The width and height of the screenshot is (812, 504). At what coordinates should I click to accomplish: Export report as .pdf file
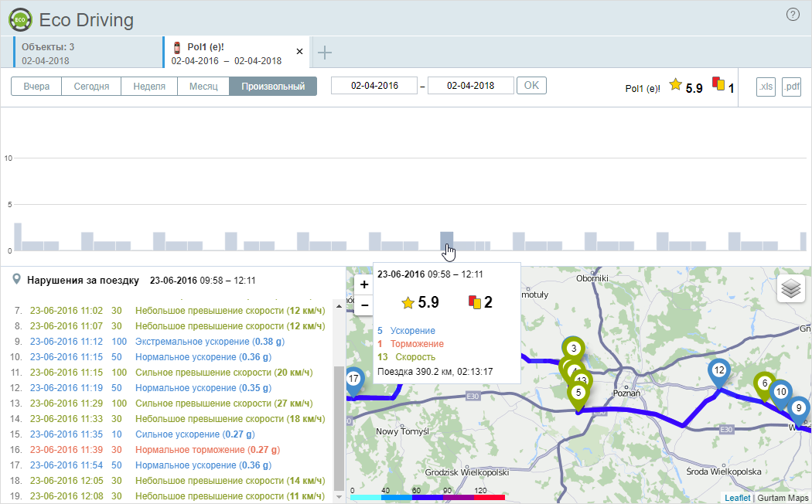click(x=791, y=87)
